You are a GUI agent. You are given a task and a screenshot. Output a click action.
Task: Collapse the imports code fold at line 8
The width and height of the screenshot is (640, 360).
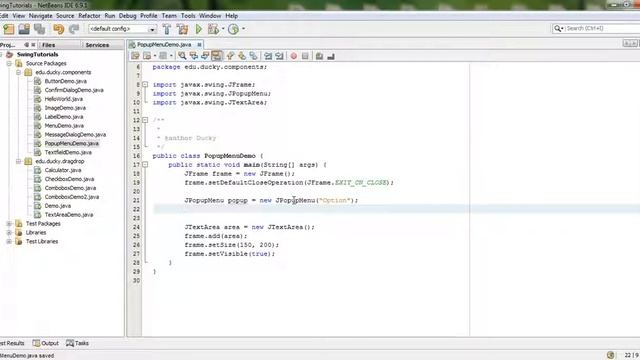[x=145, y=84]
